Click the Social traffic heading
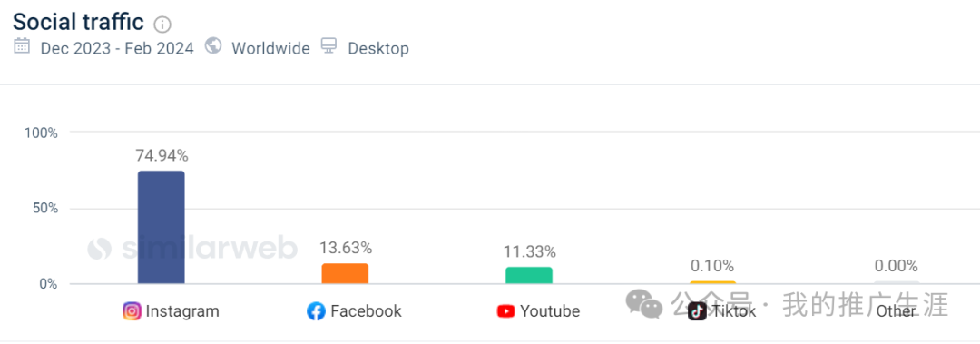Image resolution: width=980 pixels, height=344 pixels. (79, 23)
